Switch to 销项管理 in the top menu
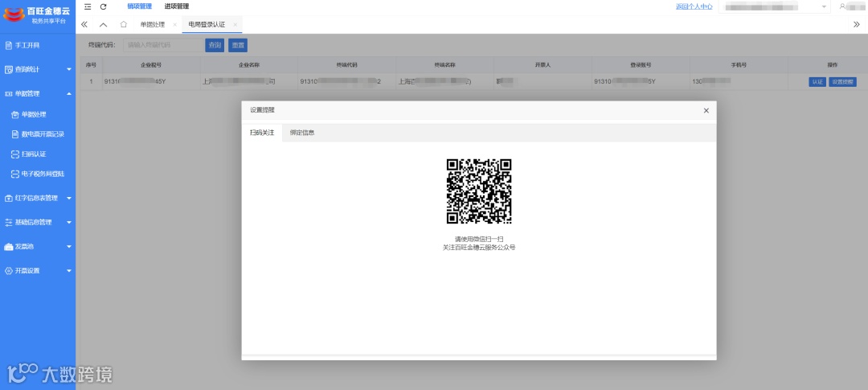Image resolution: width=868 pixels, height=390 pixels. 140,6
